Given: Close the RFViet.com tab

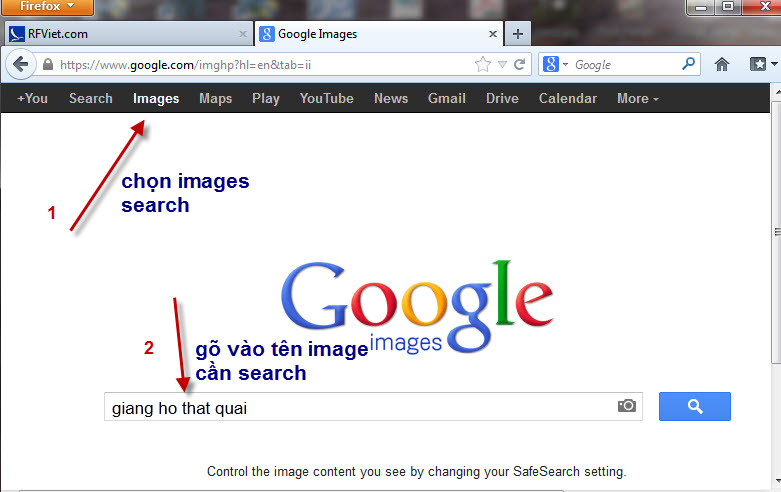Looking at the screenshot, I should [243, 34].
